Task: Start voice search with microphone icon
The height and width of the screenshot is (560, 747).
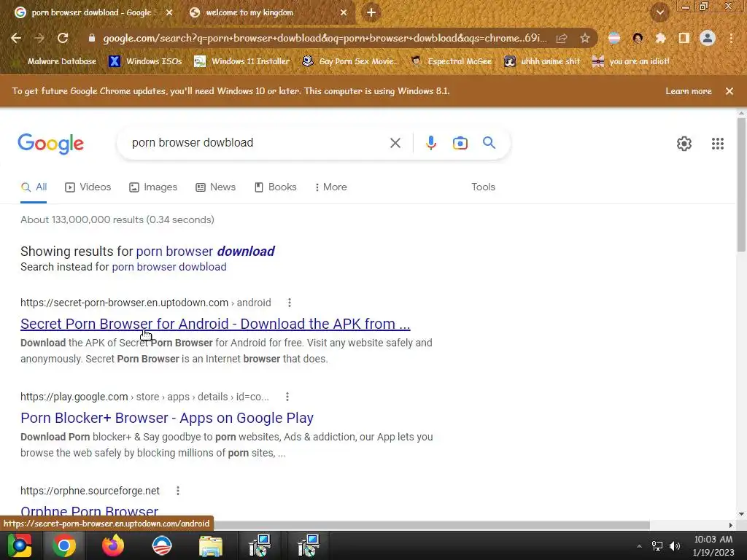Action: click(x=430, y=143)
